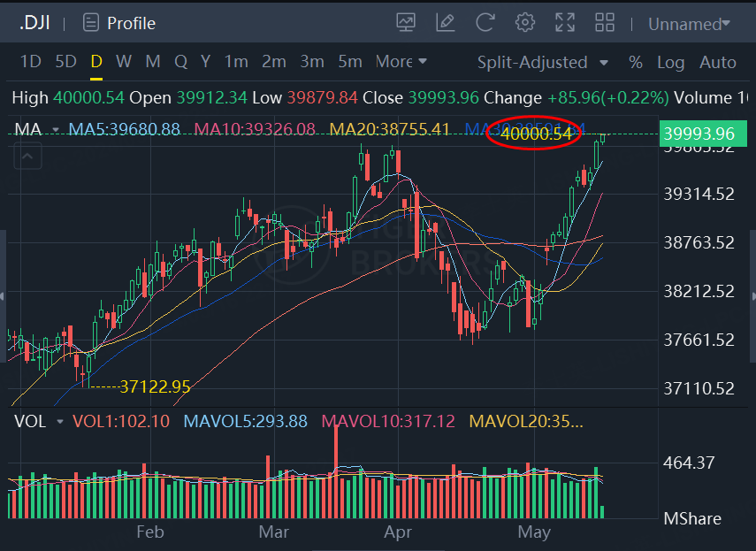756x551 pixels.
Task: Click the May date axis label
Action: 534,532
